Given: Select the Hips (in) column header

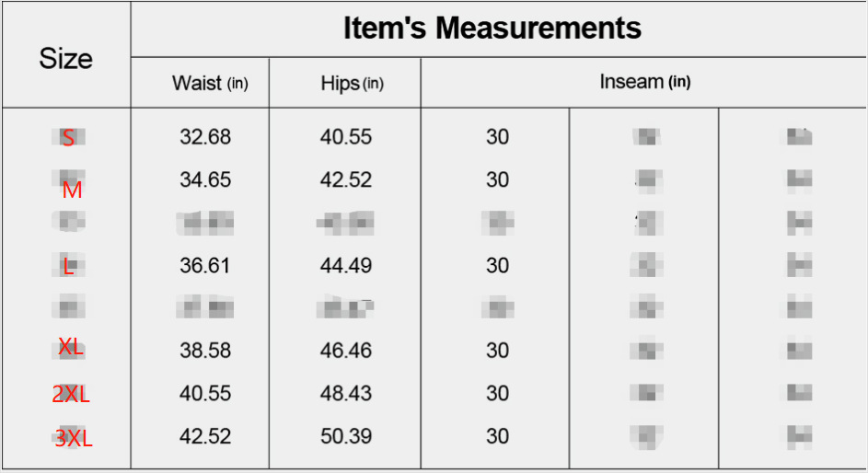Looking at the screenshot, I should tap(352, 83).
